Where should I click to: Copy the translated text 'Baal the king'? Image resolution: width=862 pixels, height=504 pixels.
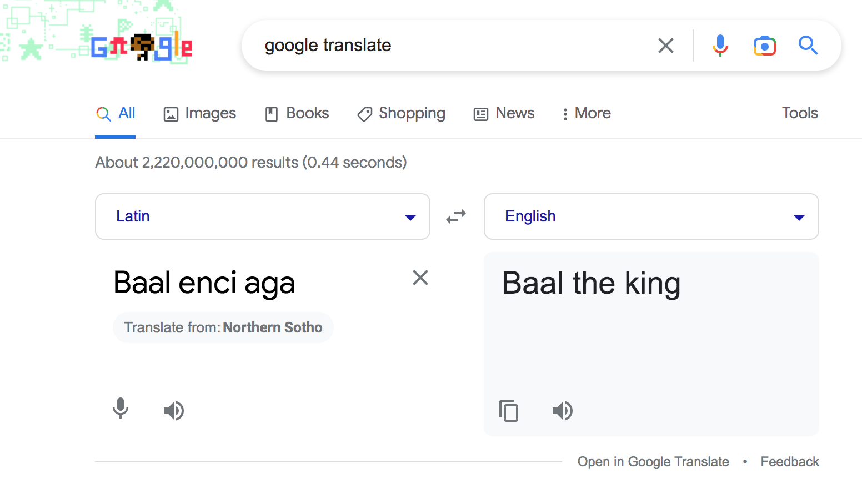509,411
